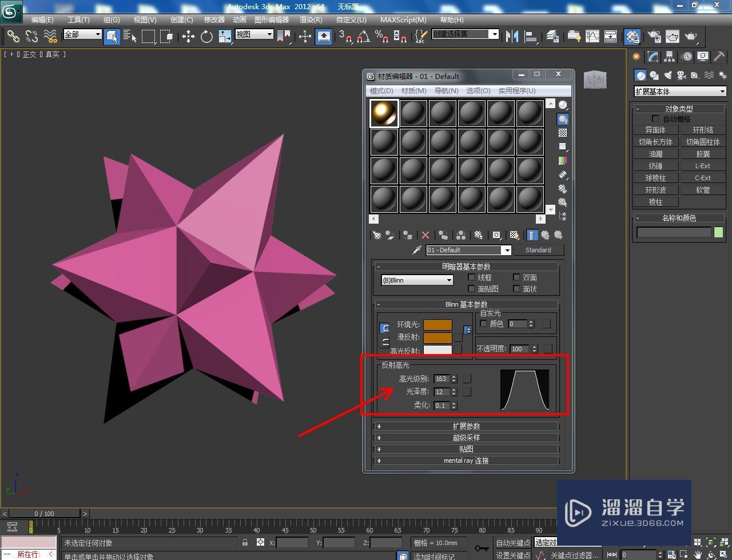Click the red X Reset Map icon
732x560 pixels.
coord(425,235)
